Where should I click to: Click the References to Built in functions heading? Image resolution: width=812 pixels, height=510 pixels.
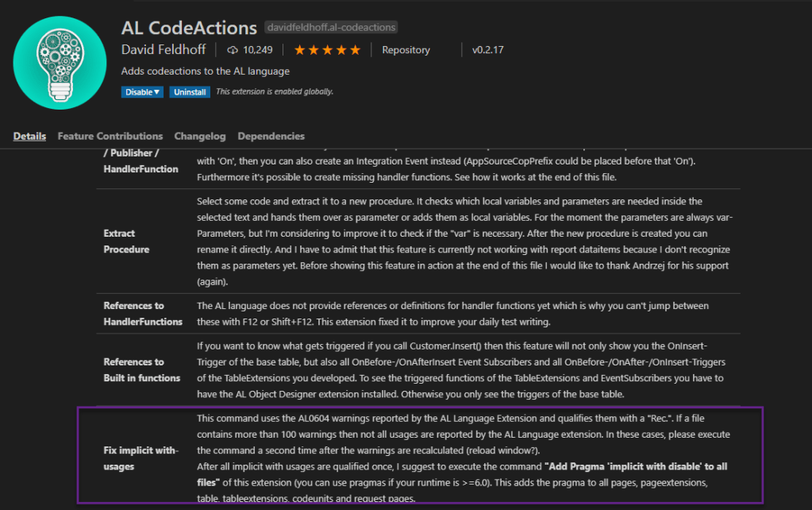point(141,370)
